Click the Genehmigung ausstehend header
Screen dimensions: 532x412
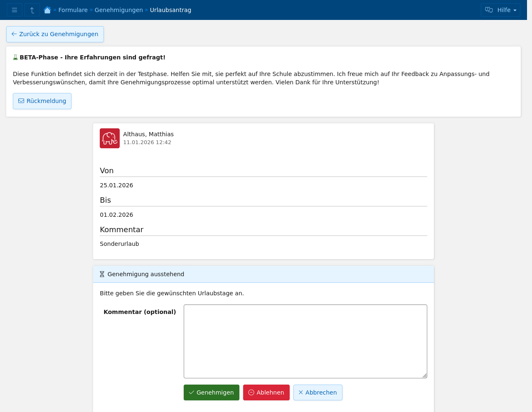tap(145, 274)
